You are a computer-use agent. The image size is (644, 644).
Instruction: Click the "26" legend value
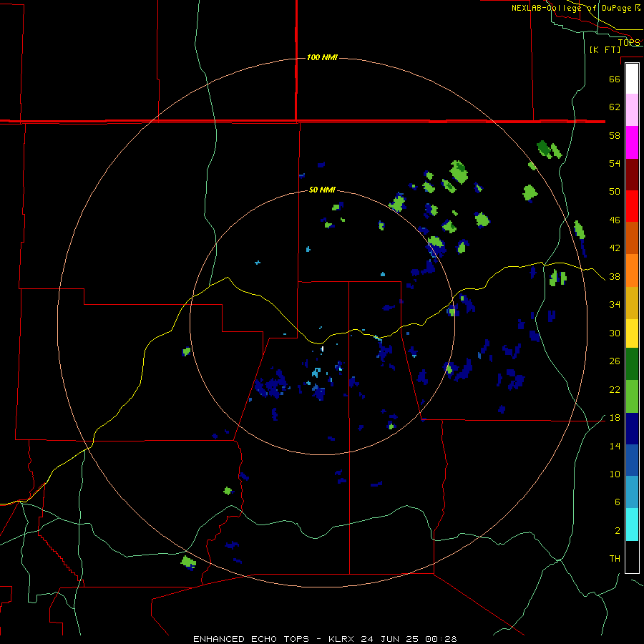615,361
